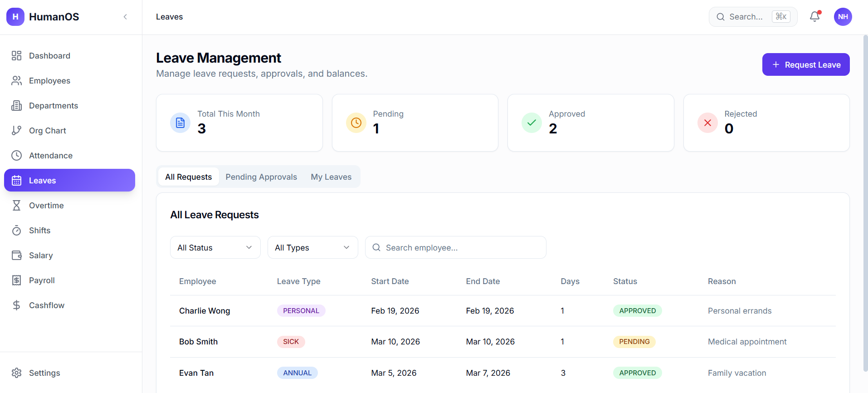Switch to the Pending Approvals tab

pyautogui.click(x=261, y=177)
